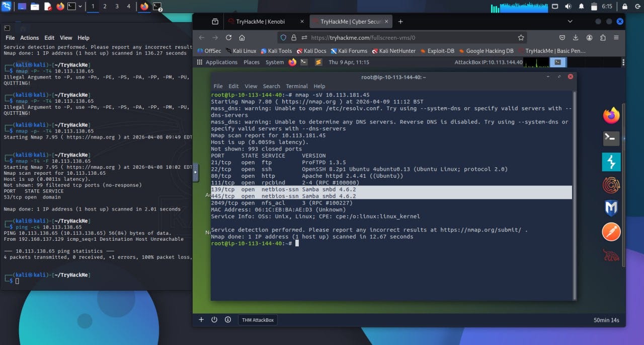Open the Firefox account icon
The height and width of the screenshot is (345, 644).
(x=589, y=38)
